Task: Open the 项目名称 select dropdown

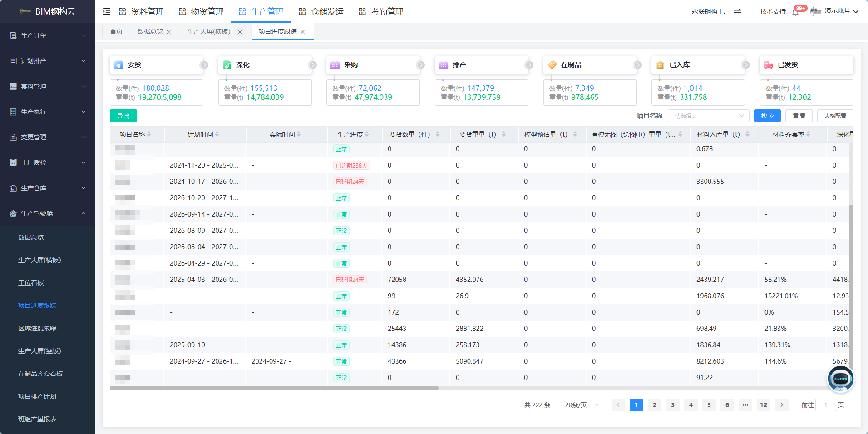Action: pos(708,116)
